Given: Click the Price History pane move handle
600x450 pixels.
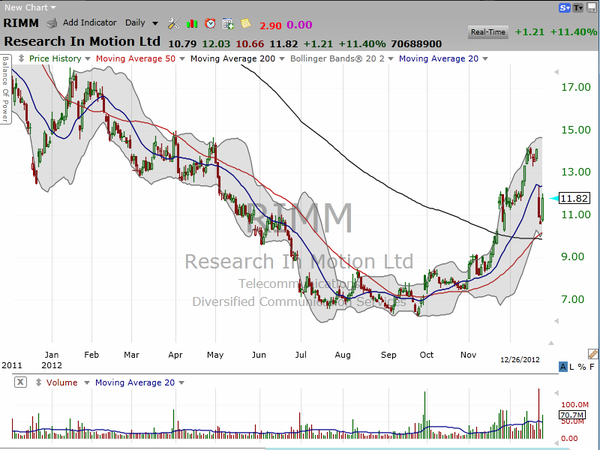Looking at the screenshot, I should [x=21, y=59].
